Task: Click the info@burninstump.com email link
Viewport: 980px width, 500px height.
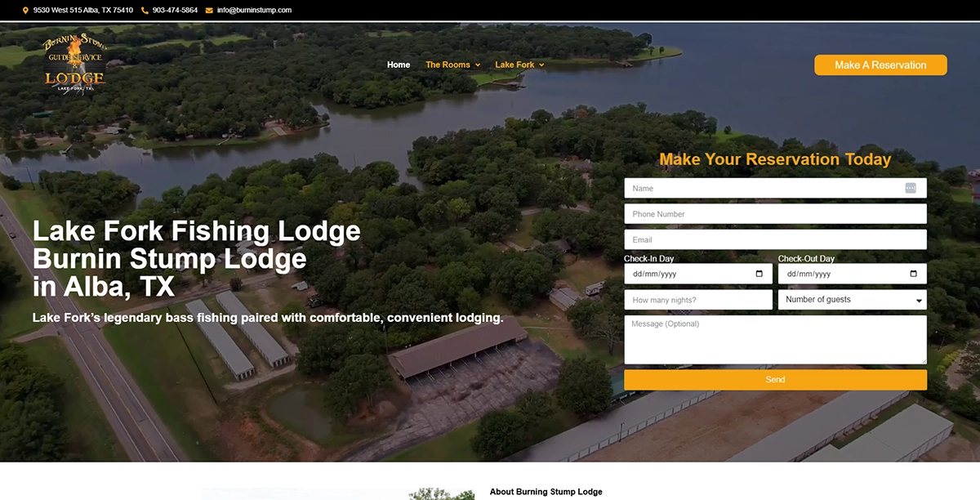Action: click(x=254, y=11)
